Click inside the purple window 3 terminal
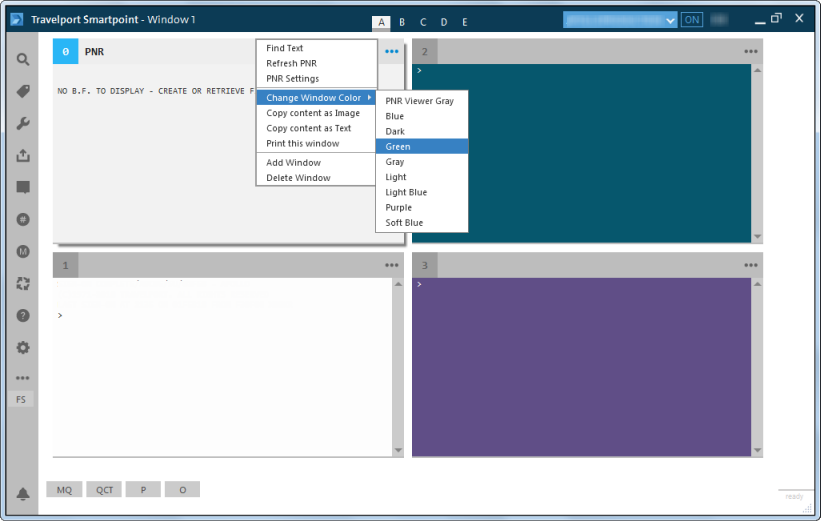 580,370
